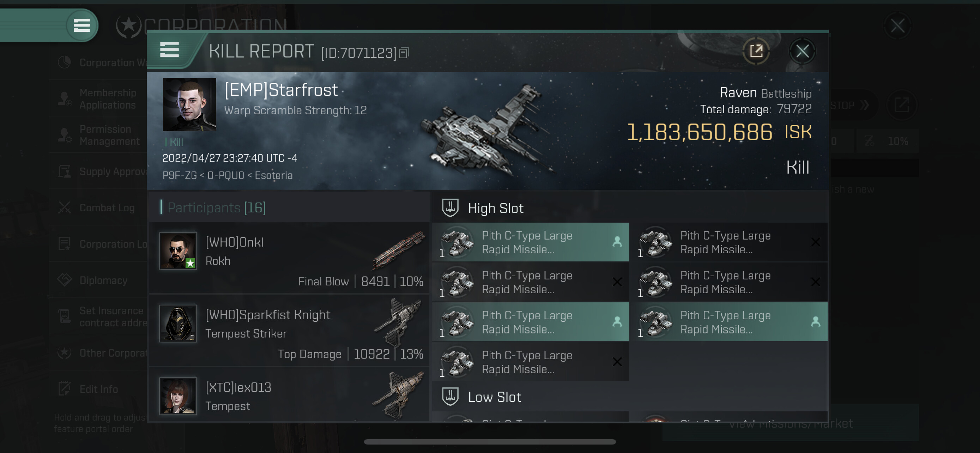Image resolution: width=980 pixels, height=453 pixels.
Task: Click the P9F-ZG location link
Action: [x=180, y=175]
